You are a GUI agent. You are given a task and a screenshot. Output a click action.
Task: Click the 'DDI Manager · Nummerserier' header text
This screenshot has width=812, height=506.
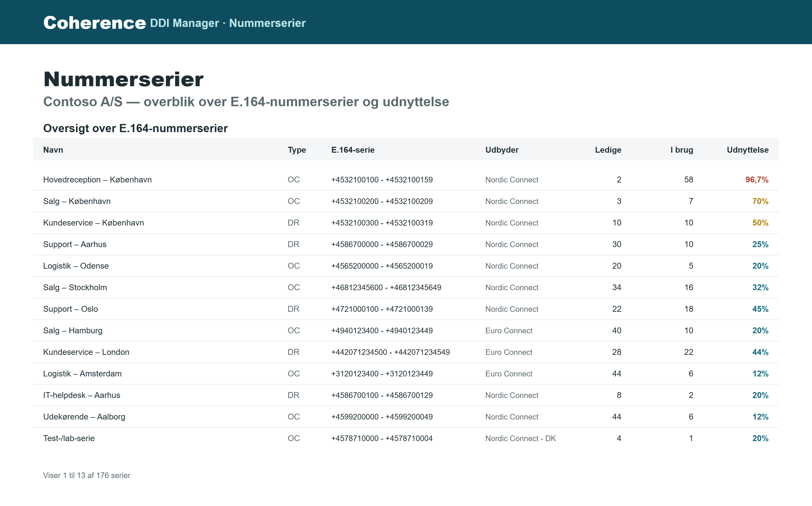(x=228, y=23)
